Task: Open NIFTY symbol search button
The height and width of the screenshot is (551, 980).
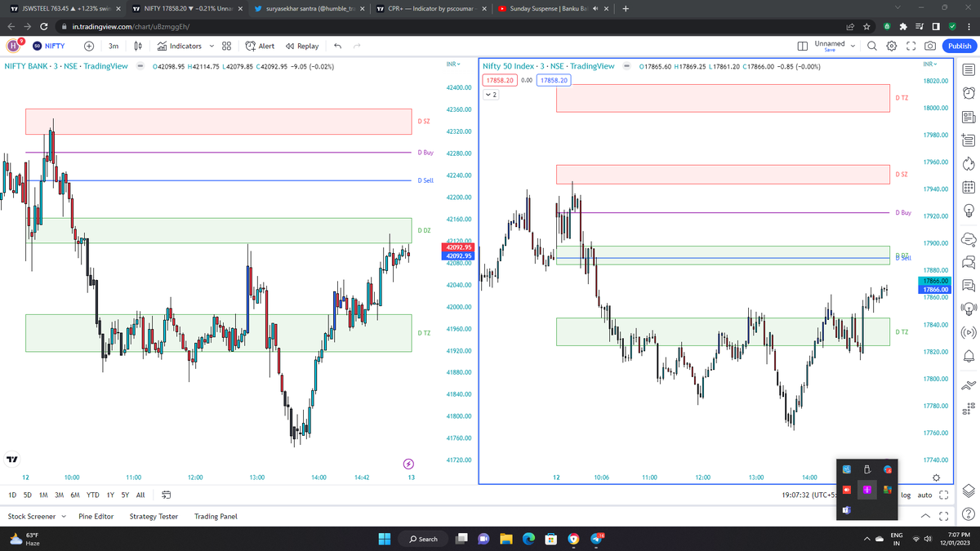Action: click(x=51, y=46)
